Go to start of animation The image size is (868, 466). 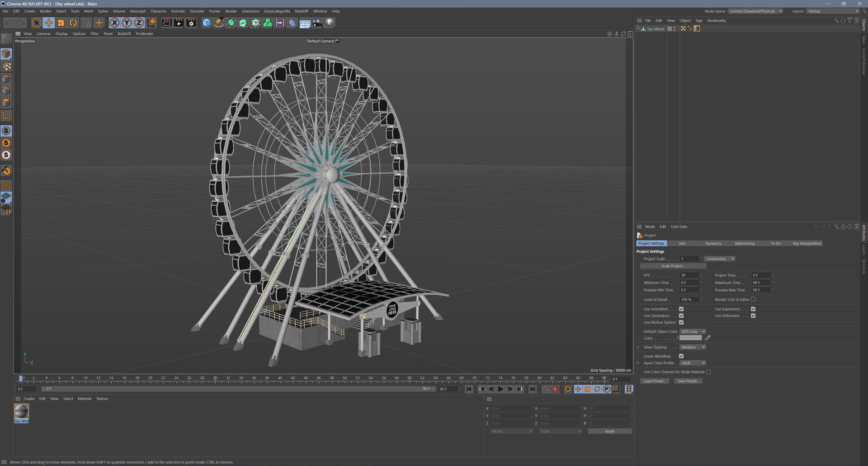469,389
